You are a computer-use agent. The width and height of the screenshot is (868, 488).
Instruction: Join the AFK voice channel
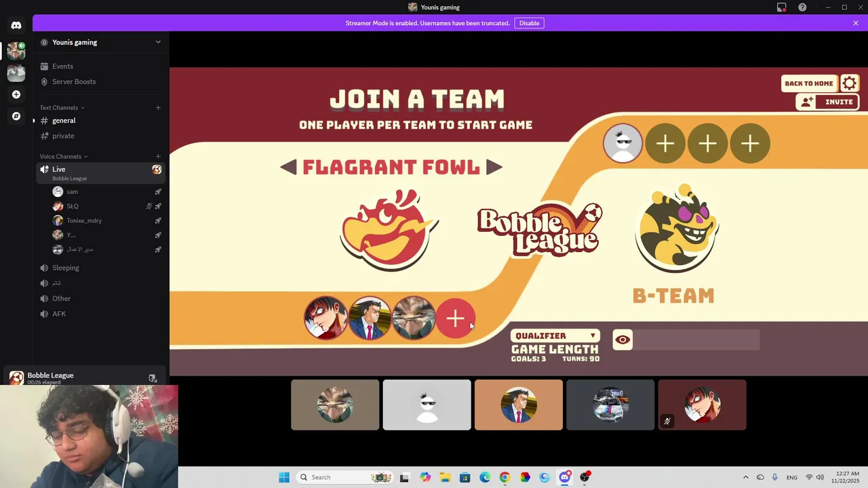(100, 314)
